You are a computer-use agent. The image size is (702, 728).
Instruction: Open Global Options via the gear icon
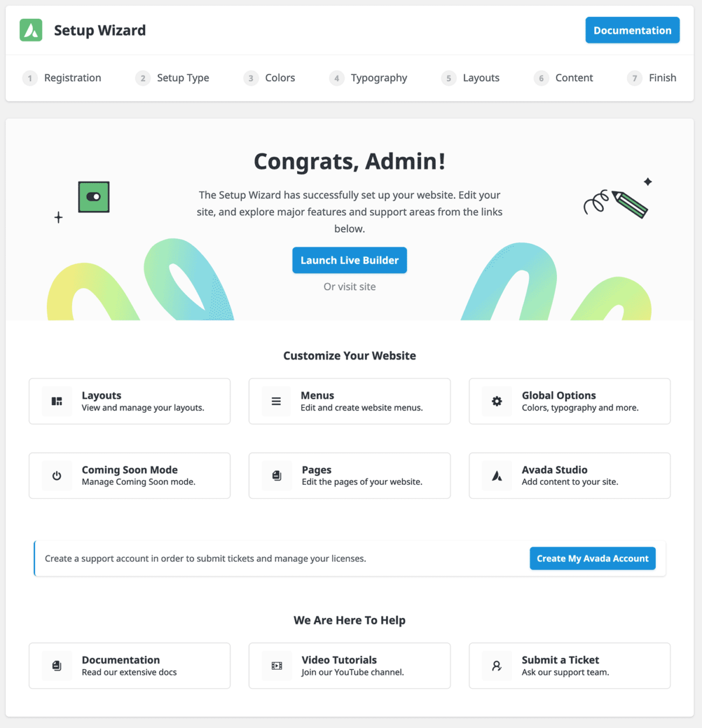tap(497, 401)
